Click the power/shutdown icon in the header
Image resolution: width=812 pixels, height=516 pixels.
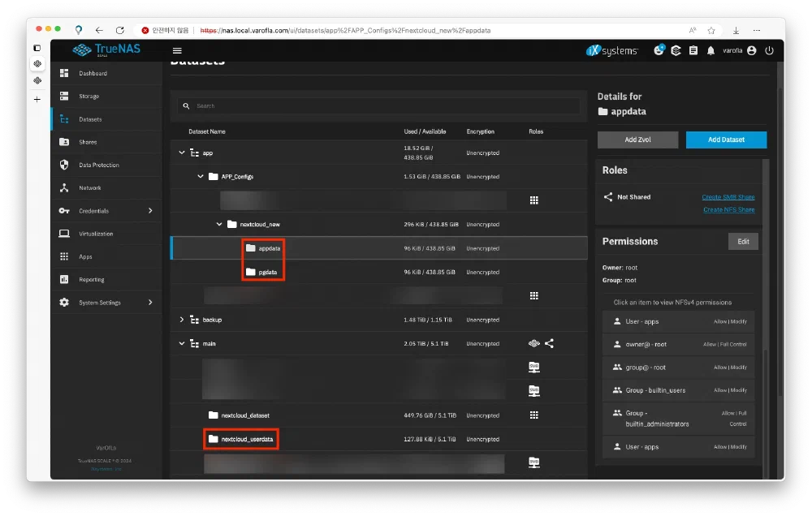click(769, 50)
